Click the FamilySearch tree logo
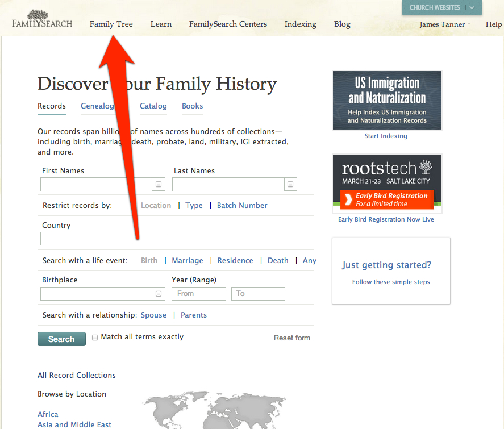 [42, 19]
